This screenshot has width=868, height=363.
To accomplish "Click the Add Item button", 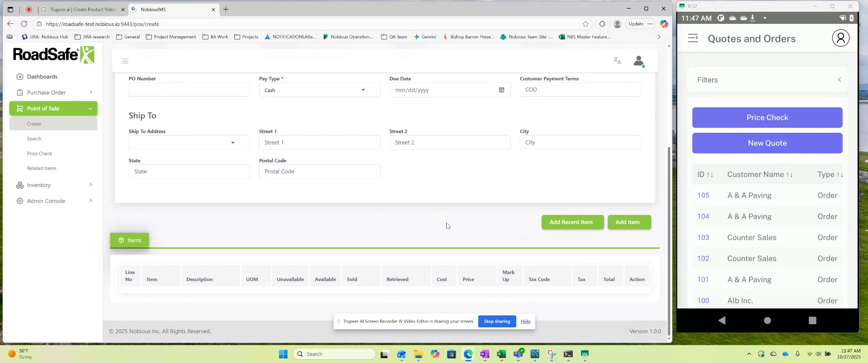I will coord(629,222).
